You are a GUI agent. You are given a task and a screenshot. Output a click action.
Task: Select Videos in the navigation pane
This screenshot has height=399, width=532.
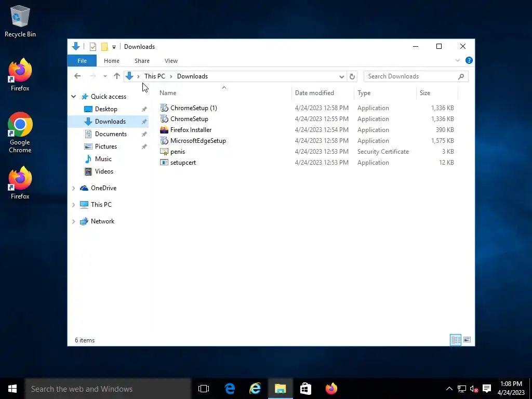(104, 171)
